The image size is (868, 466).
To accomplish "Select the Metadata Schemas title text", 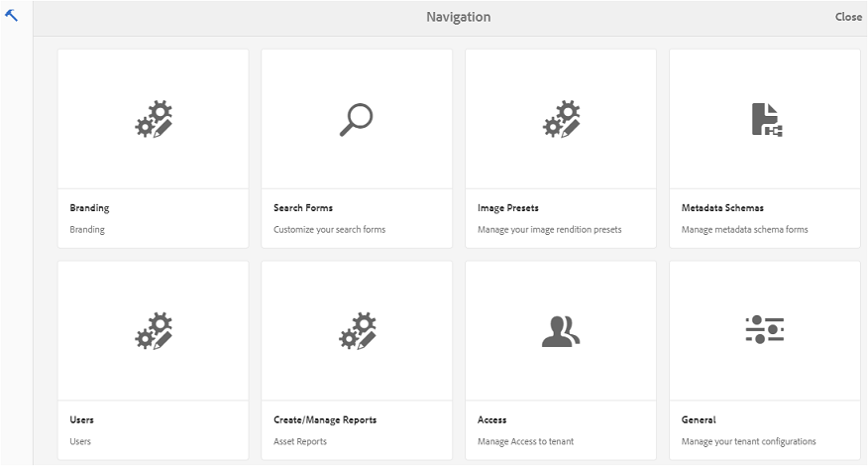I will tap(722, 208).
